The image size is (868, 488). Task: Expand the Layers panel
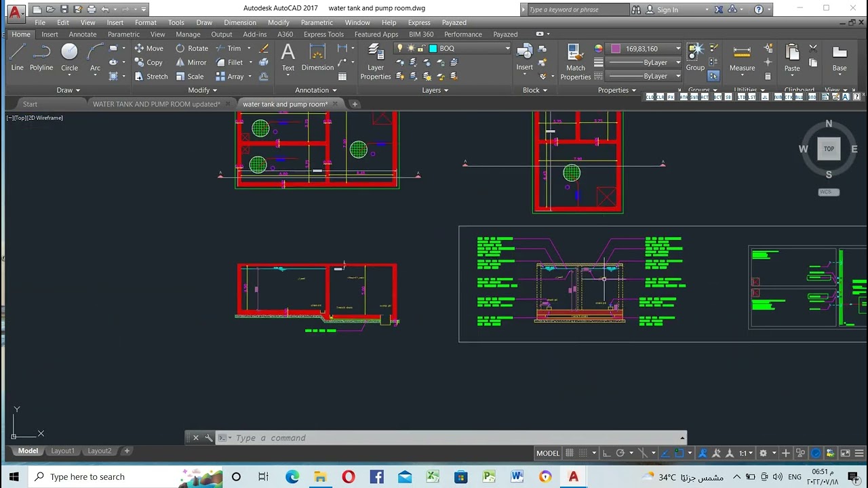point(435,90)
